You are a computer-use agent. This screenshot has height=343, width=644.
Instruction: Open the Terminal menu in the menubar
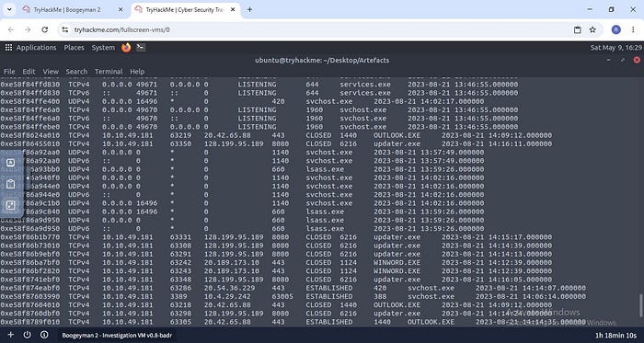tap(109, 72)
